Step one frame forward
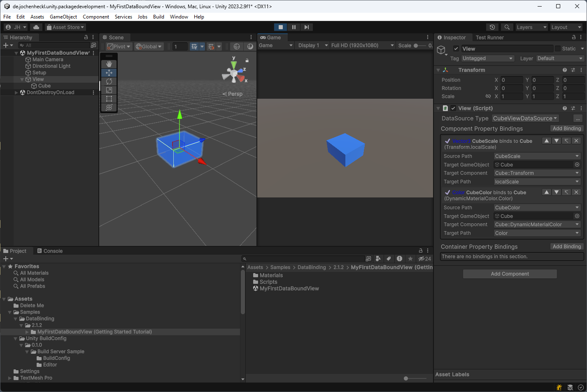587x392 pixels. click(x=306, y=27)
